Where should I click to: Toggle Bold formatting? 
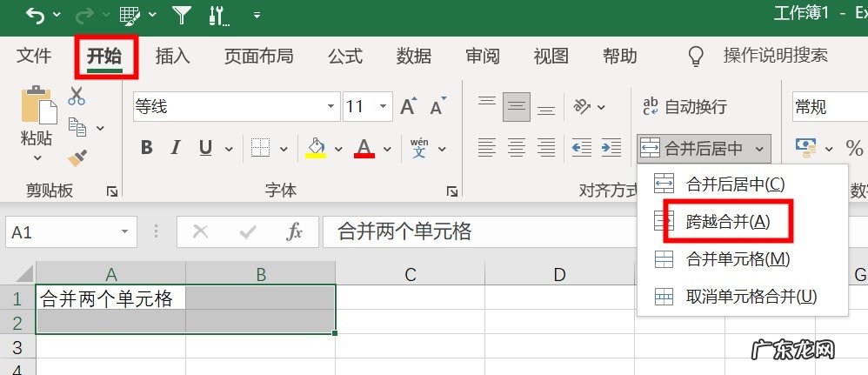click(x=147, y=147)
